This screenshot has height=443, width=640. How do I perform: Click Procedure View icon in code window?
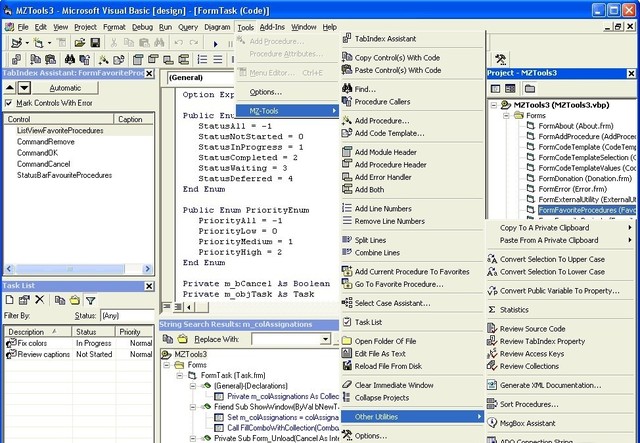point(167,306)
